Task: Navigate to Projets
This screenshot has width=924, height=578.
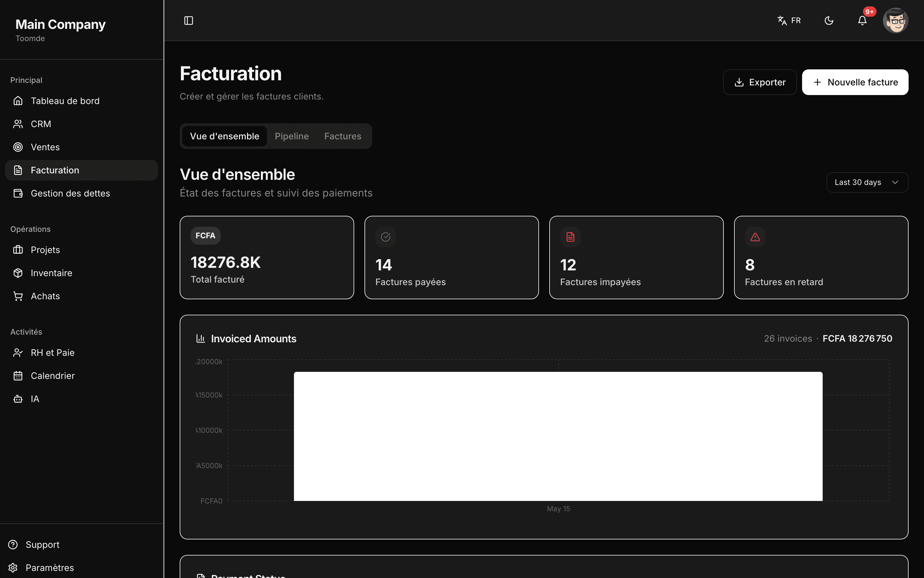Action: [x=81, y=250]
